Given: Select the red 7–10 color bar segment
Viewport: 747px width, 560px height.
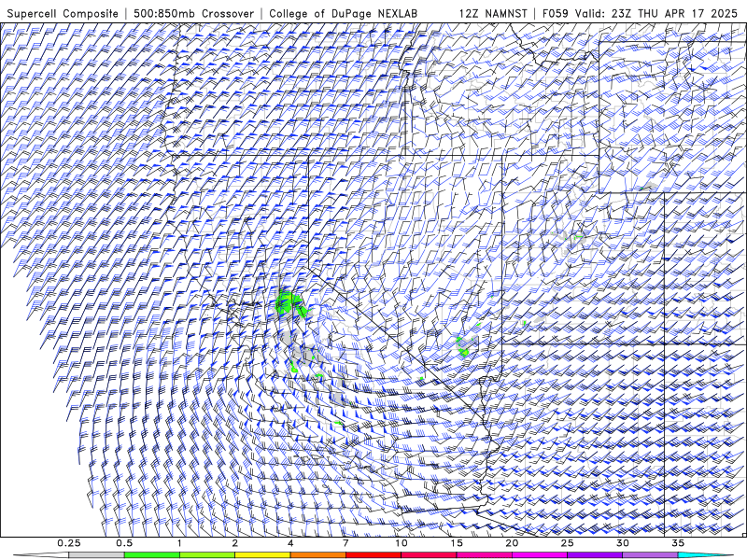Looking at the screenshot, I should [373, 555].
